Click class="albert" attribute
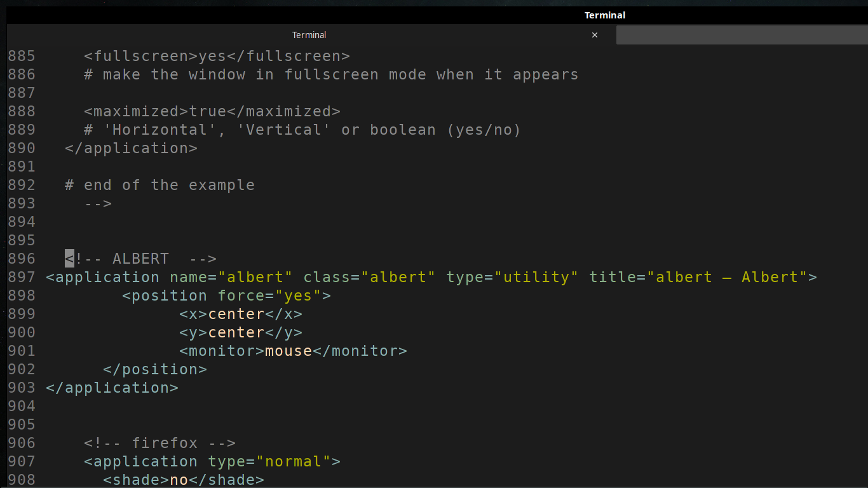Screen dimensions: 868x488 pos(369,277)
